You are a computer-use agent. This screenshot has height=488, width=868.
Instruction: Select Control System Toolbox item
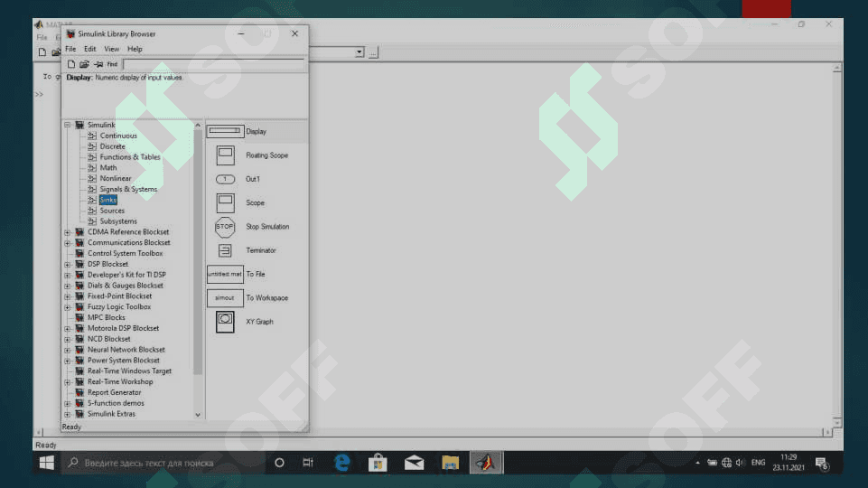126,253
